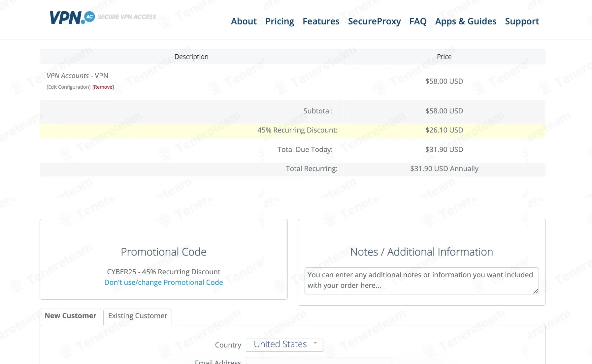Click the $26.10 USD discount amount
592x364 pixels.
click(x=444, y=130)
